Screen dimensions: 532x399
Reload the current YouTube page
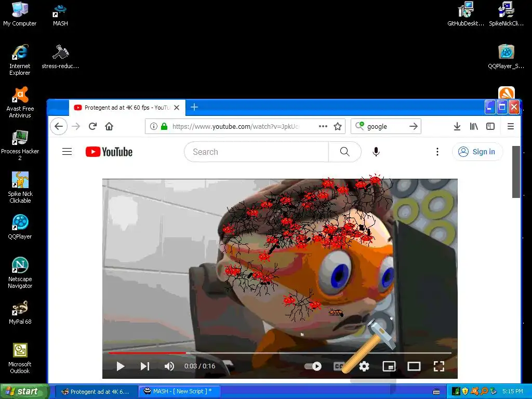92,127
